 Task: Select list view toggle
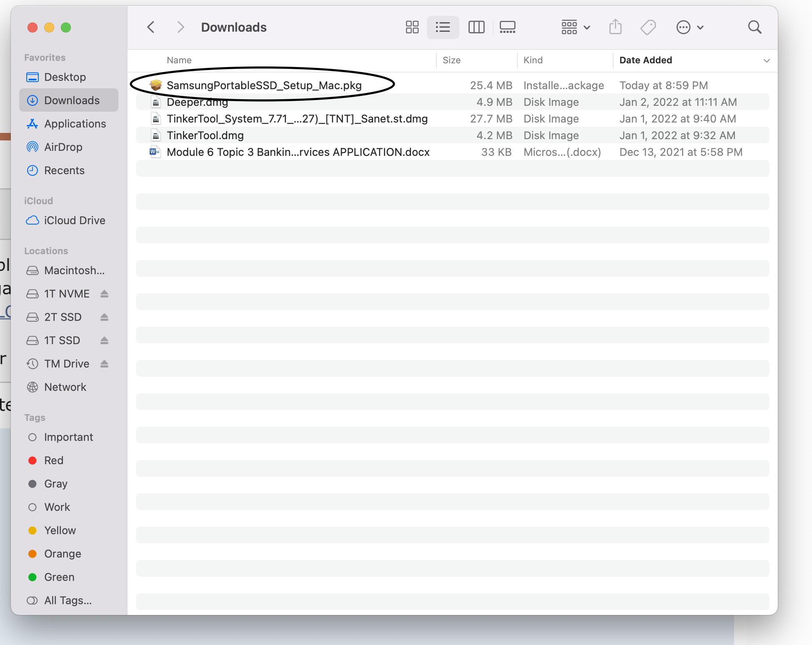[x=443, y=27]
